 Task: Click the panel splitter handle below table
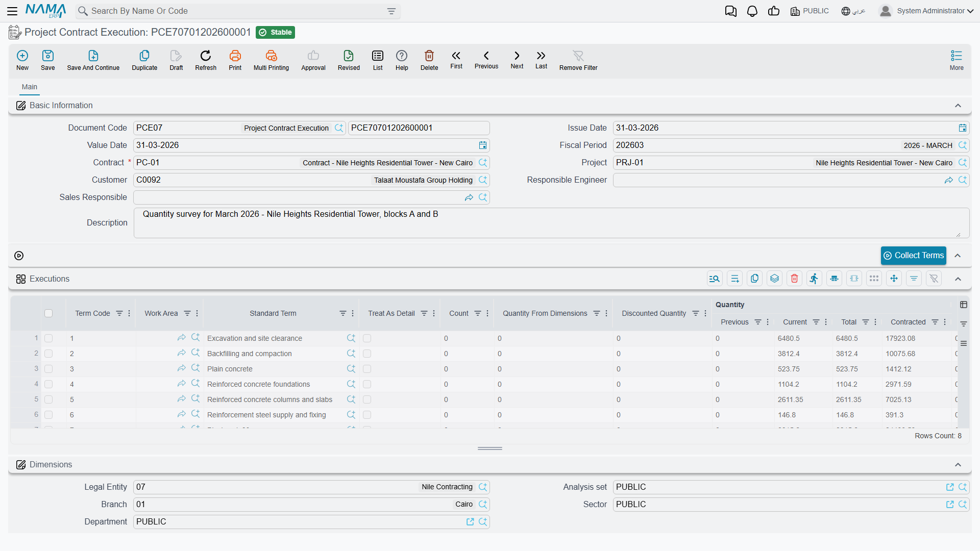pyautogui.click(x=490, y=448)
